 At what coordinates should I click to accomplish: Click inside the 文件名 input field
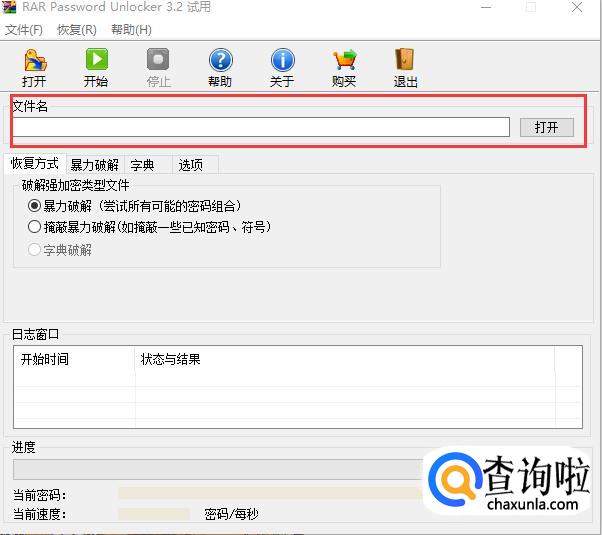coord(261,127)
